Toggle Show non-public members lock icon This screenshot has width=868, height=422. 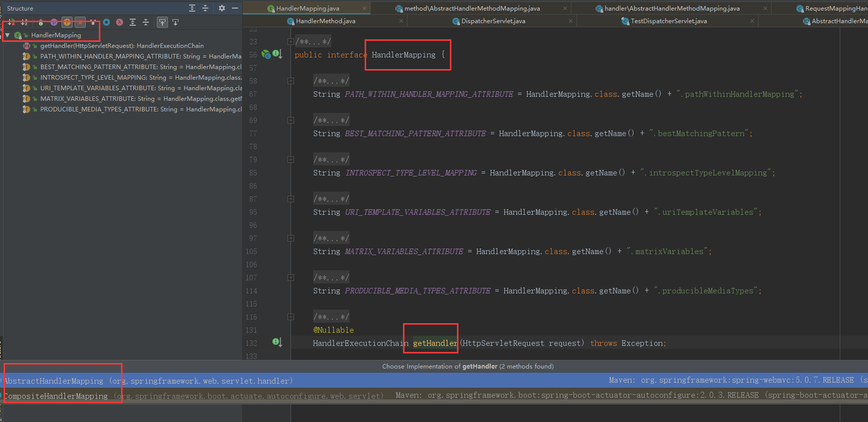pyautogui.click(x=80, y=22)
